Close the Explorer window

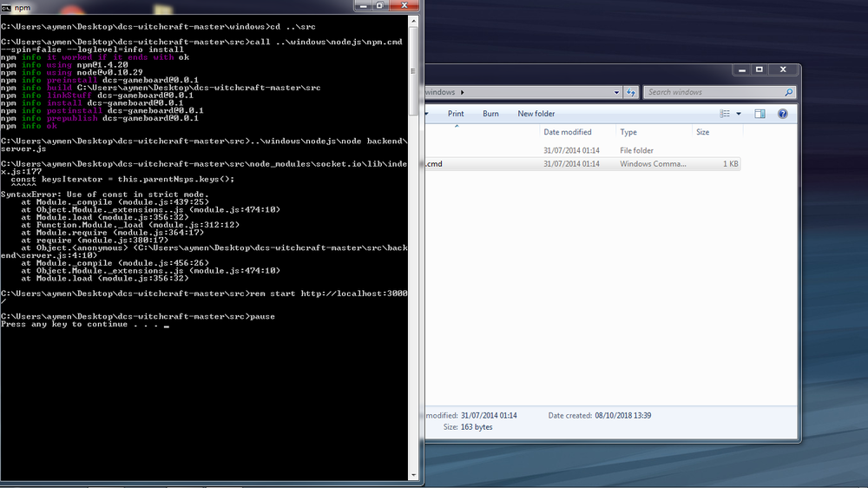coord(783,69)
